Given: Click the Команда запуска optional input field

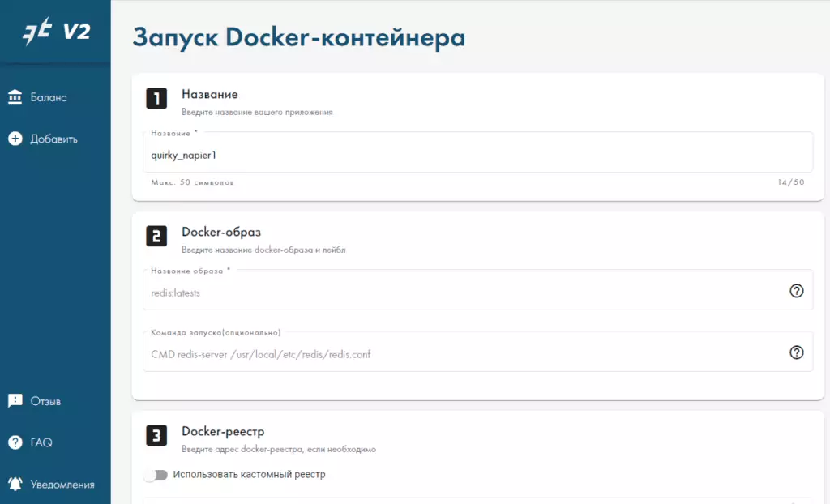Looking at the screenshot, I should 477,352.
